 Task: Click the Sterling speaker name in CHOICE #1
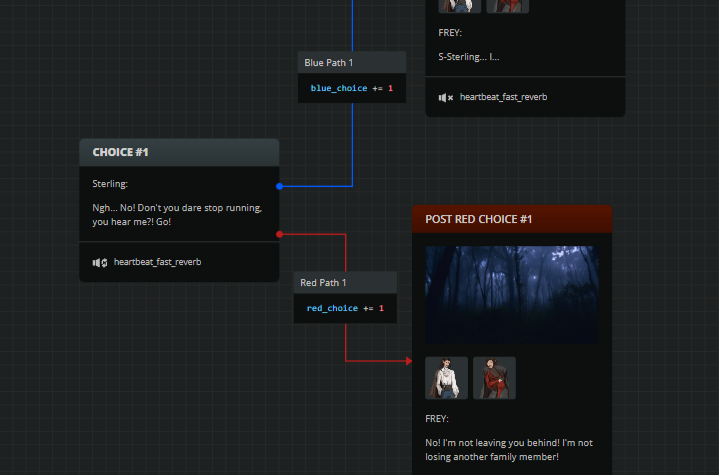tap(110, 184)
